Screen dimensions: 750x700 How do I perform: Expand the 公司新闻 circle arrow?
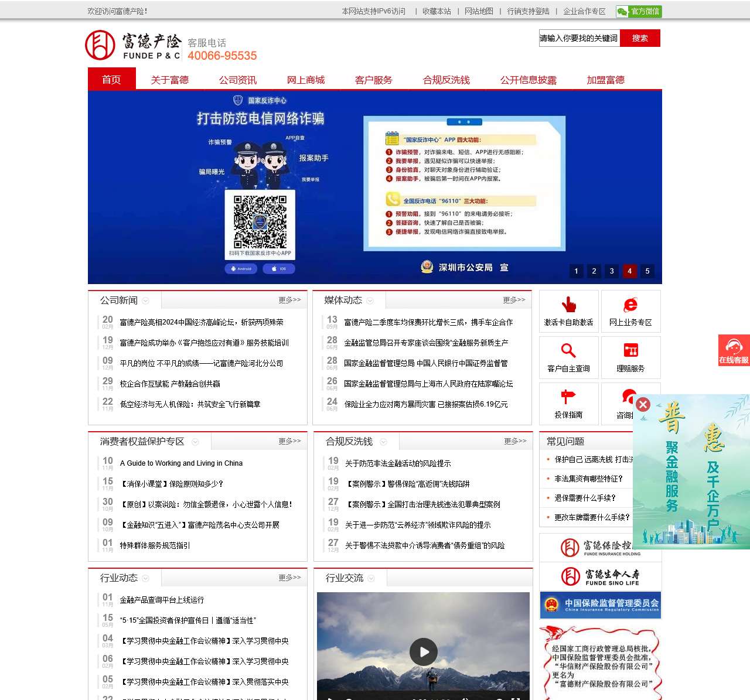(146, 301)
